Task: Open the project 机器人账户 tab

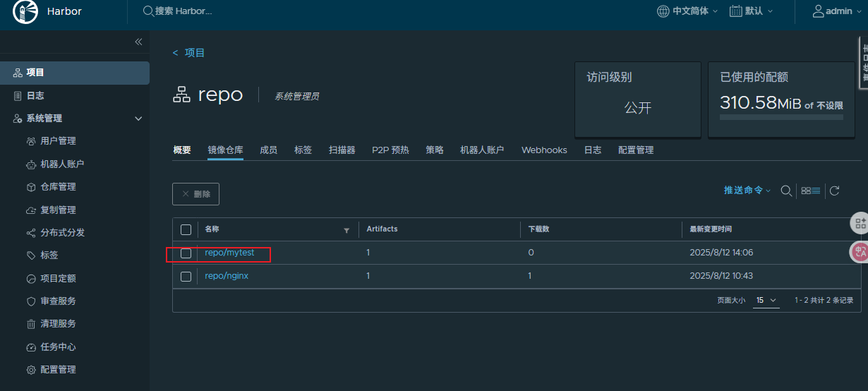Action: [x=482, y=150]
